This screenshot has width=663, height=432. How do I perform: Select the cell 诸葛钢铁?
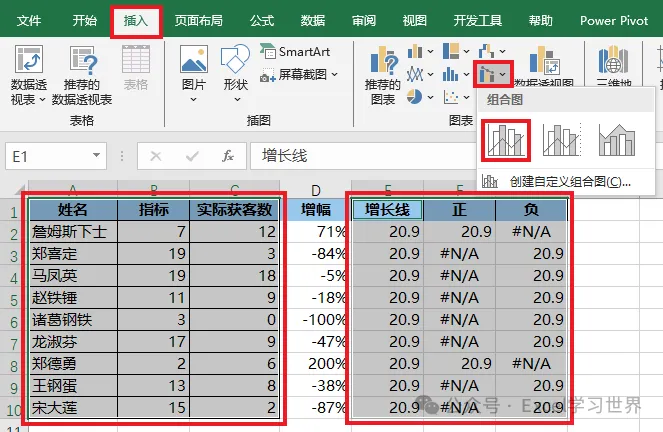(x=73, y=320)
